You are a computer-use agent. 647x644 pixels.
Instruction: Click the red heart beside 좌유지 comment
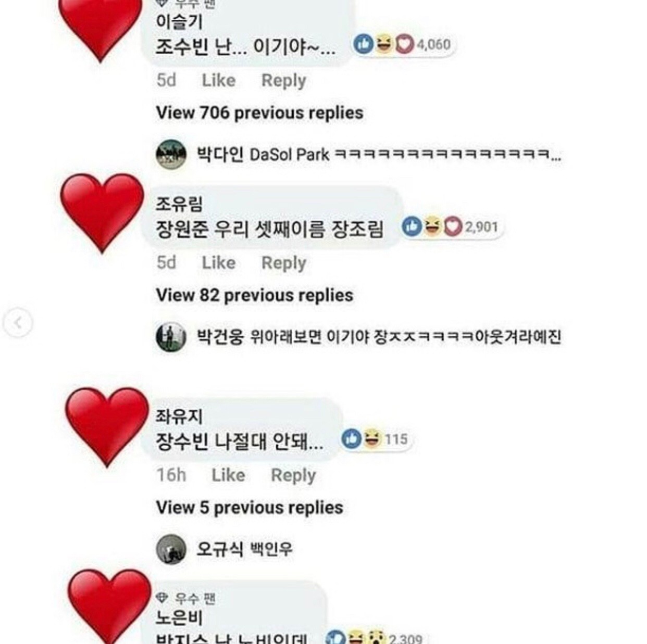(x=107, y=426)
